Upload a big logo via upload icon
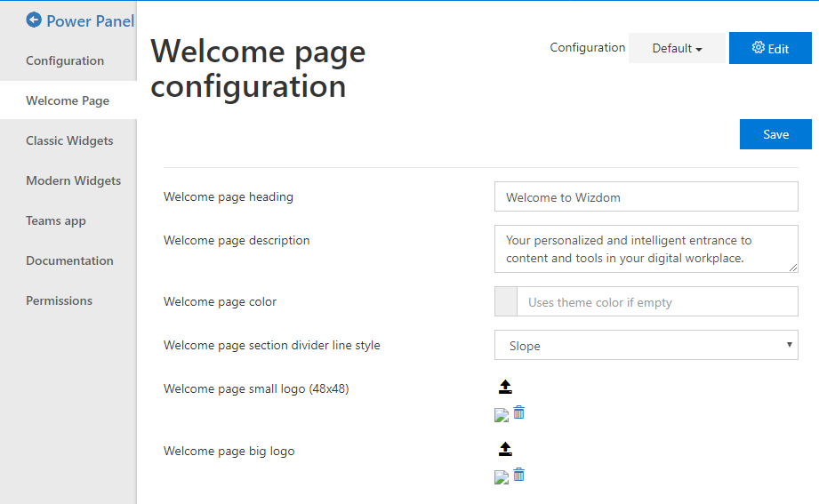Screen dimensions: 819x504 505,449
